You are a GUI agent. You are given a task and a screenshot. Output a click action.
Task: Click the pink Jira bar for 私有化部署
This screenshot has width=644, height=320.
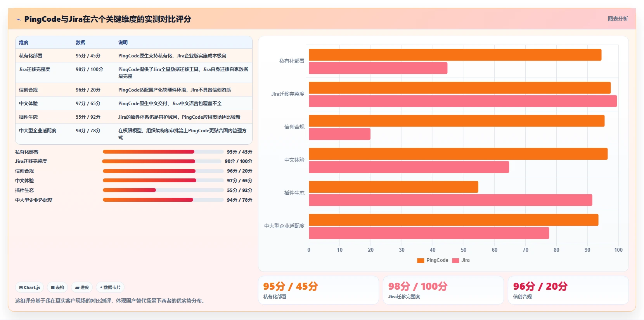point(378,68)
